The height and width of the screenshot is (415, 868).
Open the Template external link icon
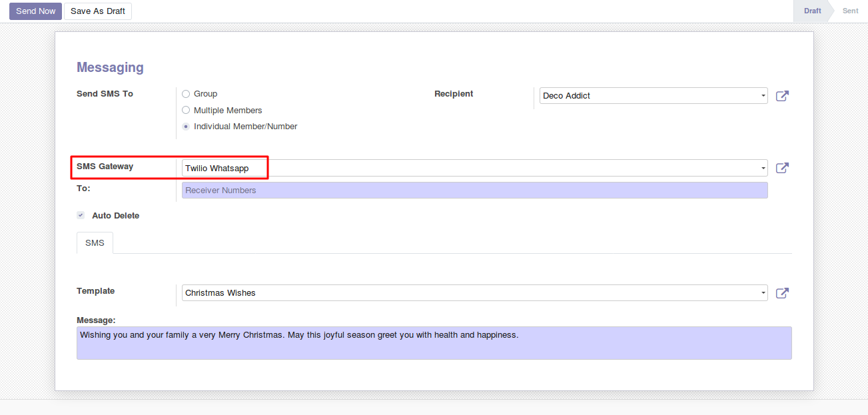click(x=783, y=293)
